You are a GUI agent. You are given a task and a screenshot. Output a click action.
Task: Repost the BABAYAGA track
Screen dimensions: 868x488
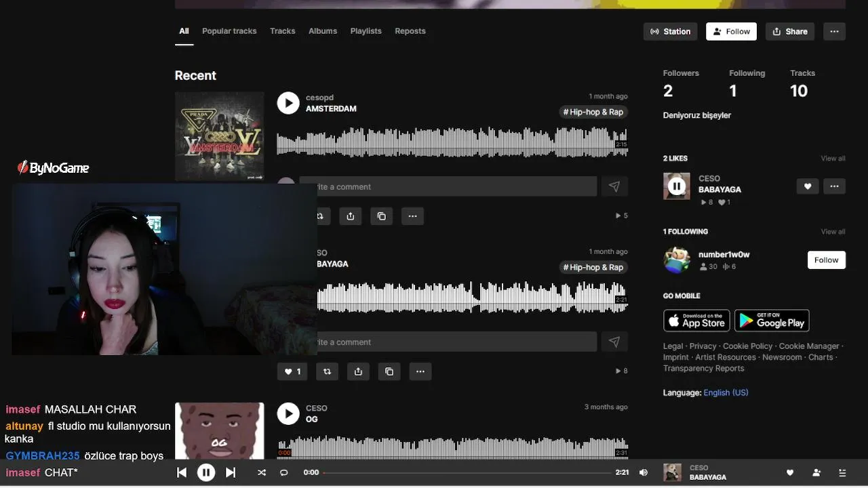tap(328, 371)
